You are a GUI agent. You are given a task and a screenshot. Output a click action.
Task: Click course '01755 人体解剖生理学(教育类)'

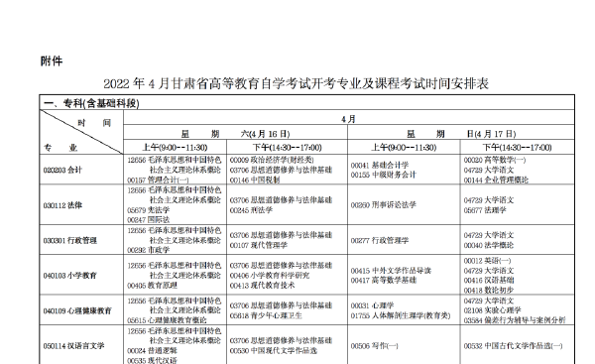tap(401, 315)
